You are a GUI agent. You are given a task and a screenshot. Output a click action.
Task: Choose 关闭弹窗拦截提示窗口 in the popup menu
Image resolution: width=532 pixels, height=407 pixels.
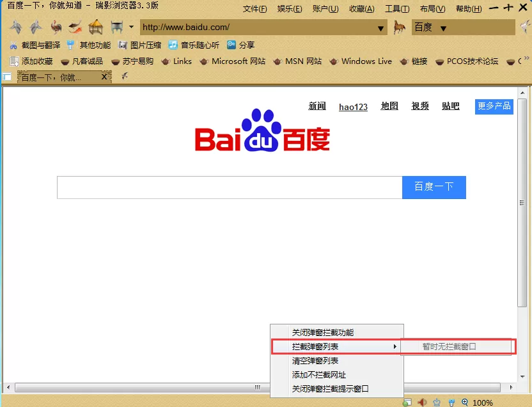337,388
